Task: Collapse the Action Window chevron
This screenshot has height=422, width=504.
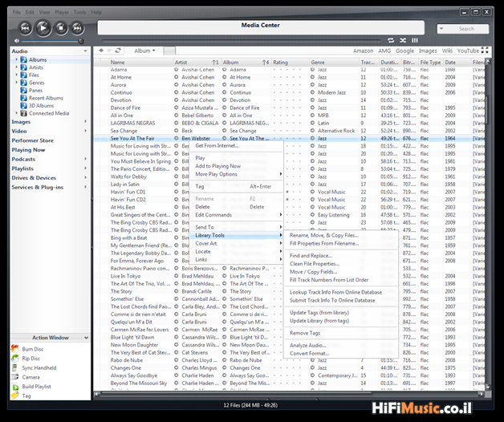Action: pos(86,338)
